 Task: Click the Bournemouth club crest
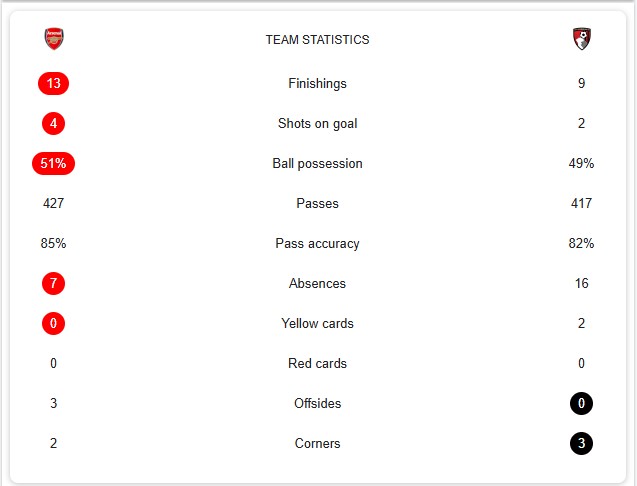(x=581, y=39)
